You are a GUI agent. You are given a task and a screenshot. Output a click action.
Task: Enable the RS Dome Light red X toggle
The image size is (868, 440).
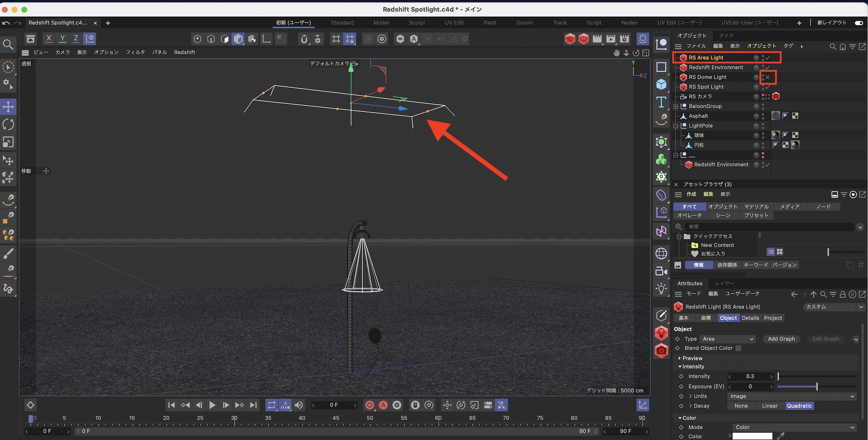click(767, 77)
